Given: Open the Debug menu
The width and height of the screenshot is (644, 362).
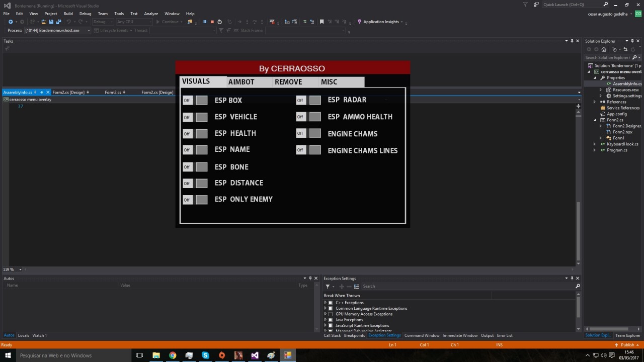Looking at the screenshot, I should pyautogui.click(x=85, y=14).
